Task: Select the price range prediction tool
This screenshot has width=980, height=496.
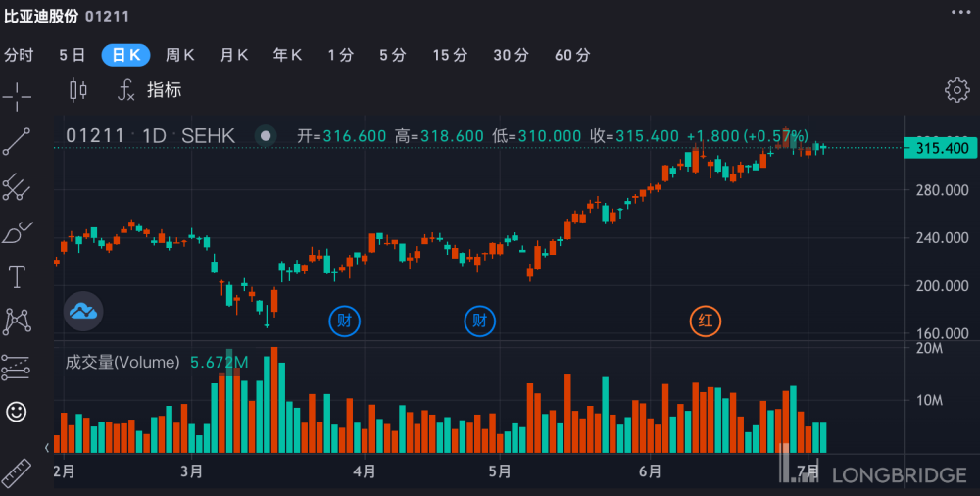Action: (17, 368)
